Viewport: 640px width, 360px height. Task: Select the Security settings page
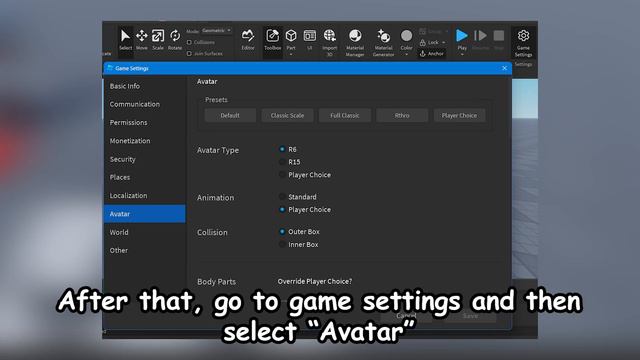coord(144,159)
